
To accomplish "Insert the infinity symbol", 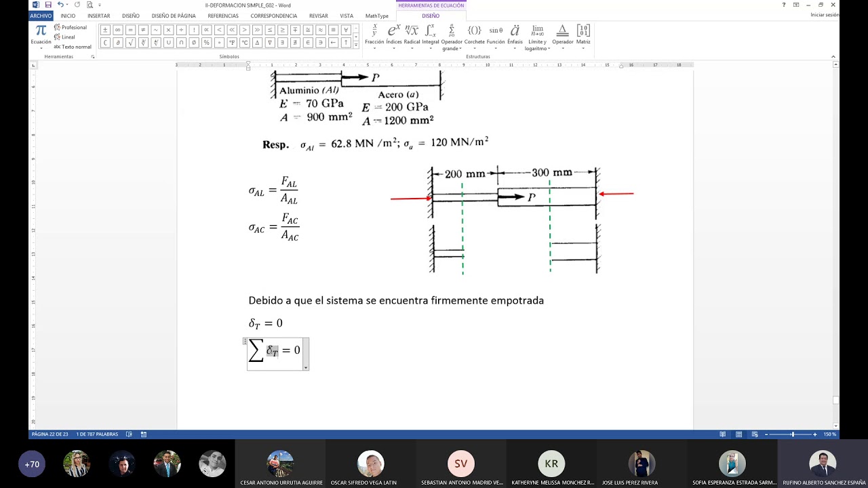I will [x=118, y=30].
